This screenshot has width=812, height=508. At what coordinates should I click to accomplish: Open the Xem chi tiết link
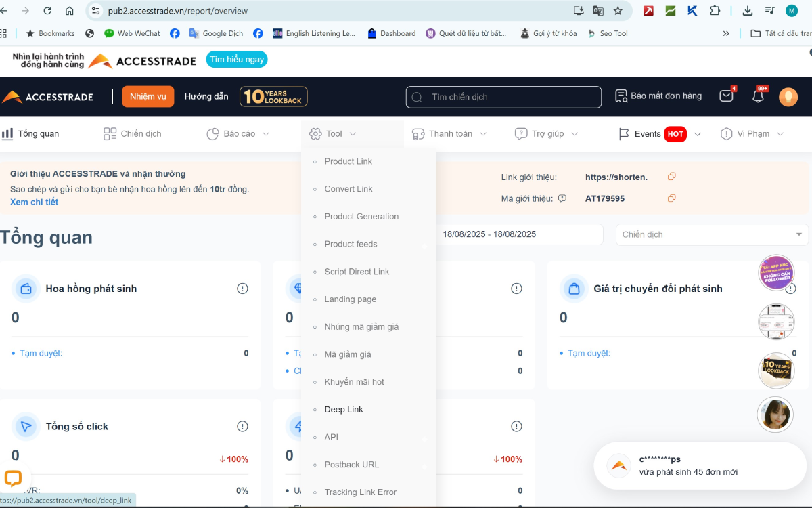[x=34, y=201]
